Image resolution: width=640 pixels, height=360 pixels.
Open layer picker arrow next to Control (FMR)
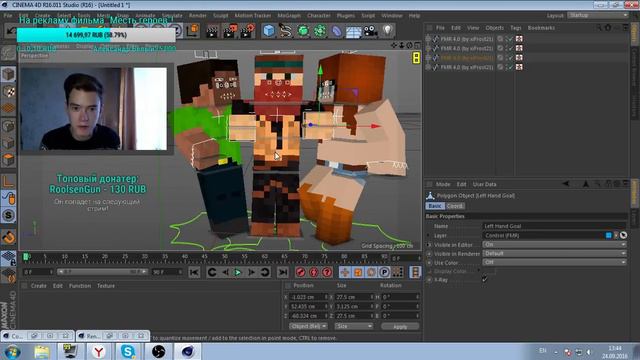(616, 235)
